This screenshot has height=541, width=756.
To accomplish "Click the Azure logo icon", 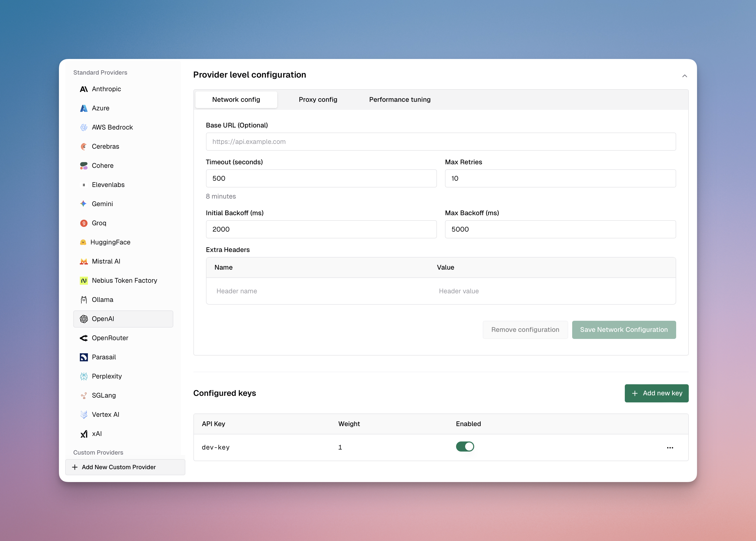I will [x=84, y=108].
